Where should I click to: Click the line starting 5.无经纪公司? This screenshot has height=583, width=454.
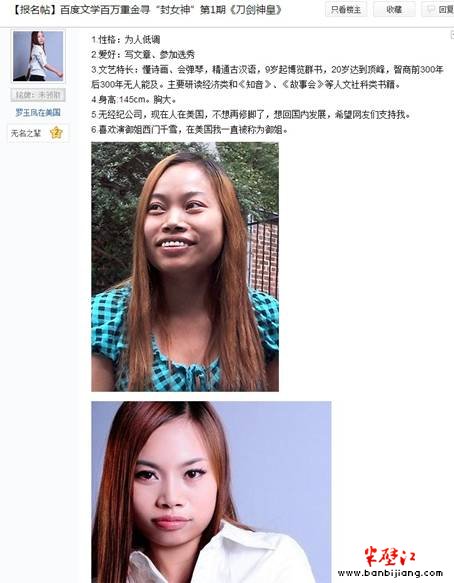pyautogui.click(x=251, y=115)
